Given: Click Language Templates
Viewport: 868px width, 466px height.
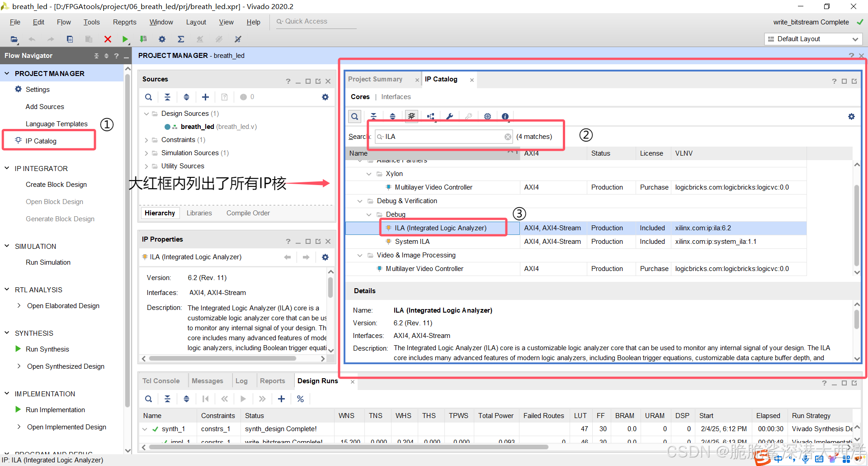Looking at the screenshot, I should point(57,124).
